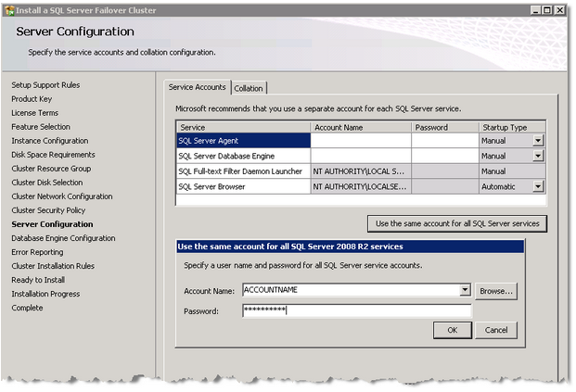The image size is (576, 392).
Task: Click Complete step in sidebar
Action: 27,308
